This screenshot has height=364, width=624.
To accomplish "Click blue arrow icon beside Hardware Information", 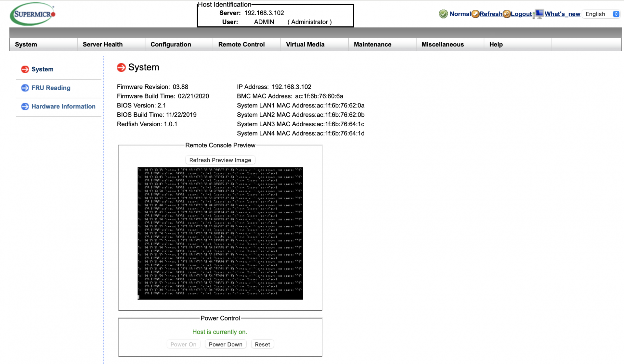I will click(25, 107).
